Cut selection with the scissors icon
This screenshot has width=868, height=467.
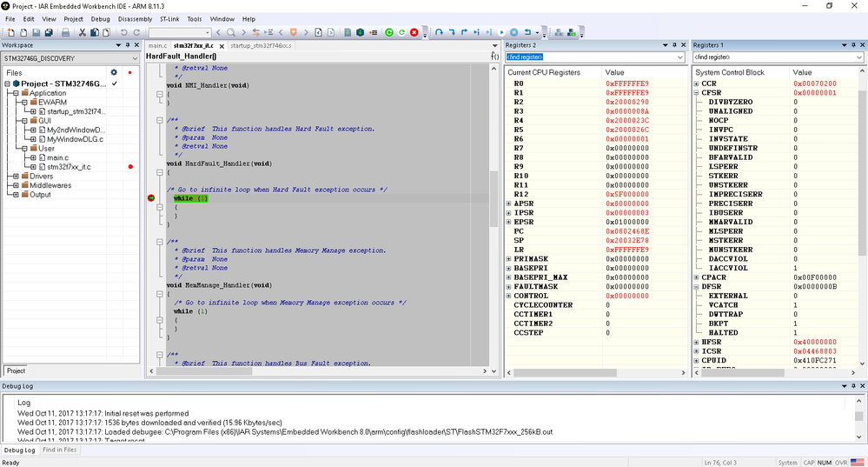point(83,33)
